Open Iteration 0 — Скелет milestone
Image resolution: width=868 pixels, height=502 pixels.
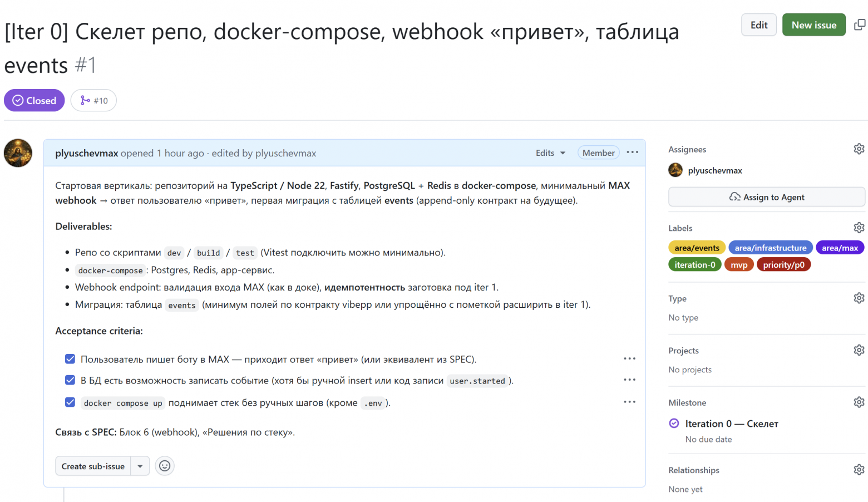click(731, 424)
